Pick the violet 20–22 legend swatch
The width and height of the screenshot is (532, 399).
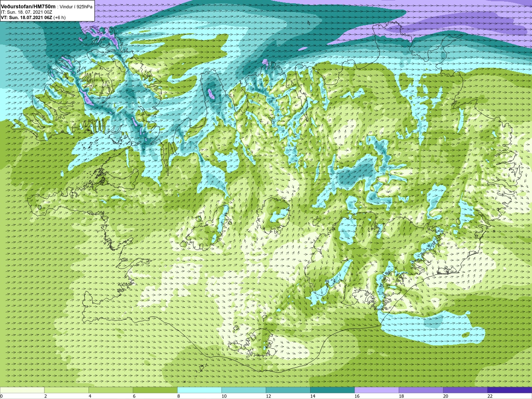coord(465,390)
